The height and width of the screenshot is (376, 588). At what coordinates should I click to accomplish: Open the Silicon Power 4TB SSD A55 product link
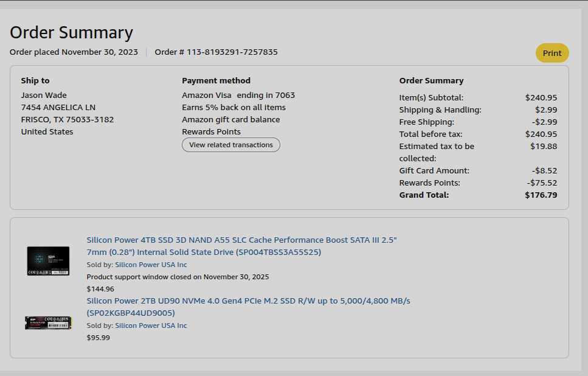241,246
